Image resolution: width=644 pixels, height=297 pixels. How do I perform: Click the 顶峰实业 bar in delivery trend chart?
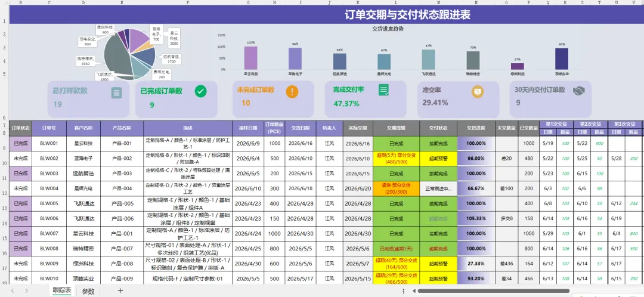(562, 58)
